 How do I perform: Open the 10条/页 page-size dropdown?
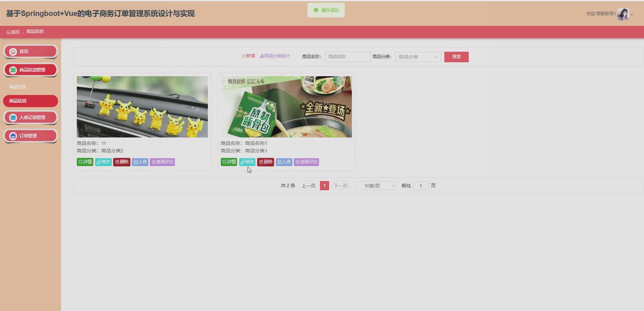tap(375, 185)
